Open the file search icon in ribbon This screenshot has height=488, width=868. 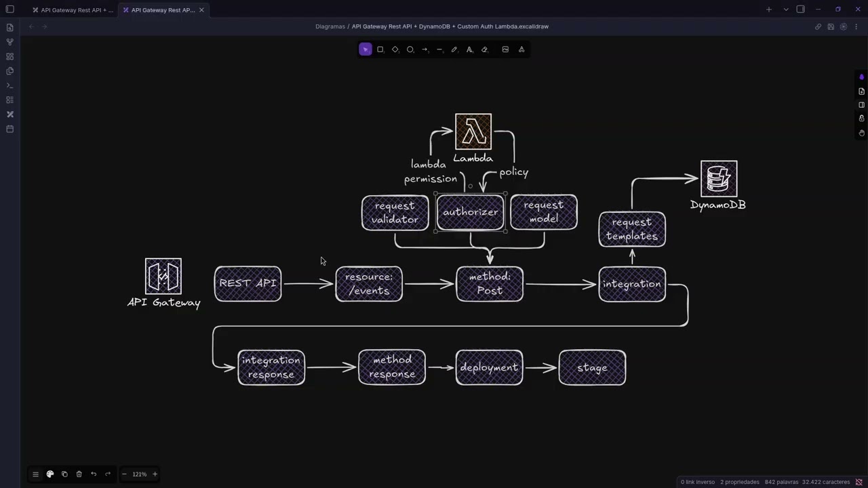coord(9,28)
